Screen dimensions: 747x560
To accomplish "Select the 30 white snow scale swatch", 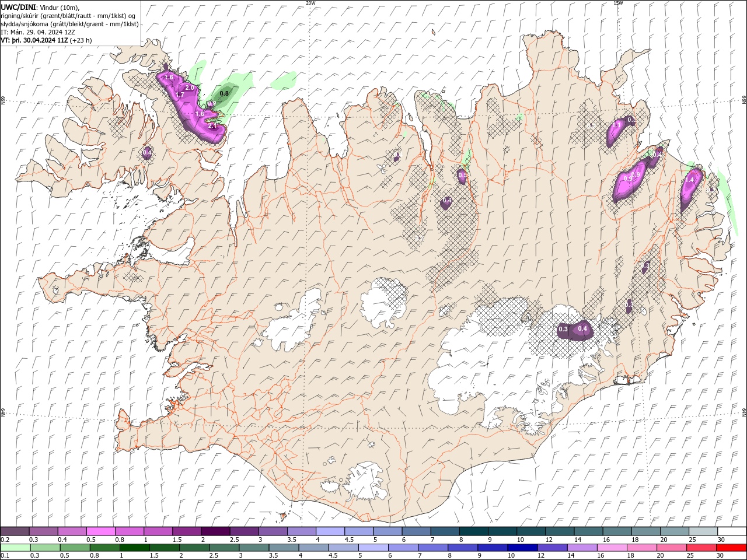I will point(731,531).
